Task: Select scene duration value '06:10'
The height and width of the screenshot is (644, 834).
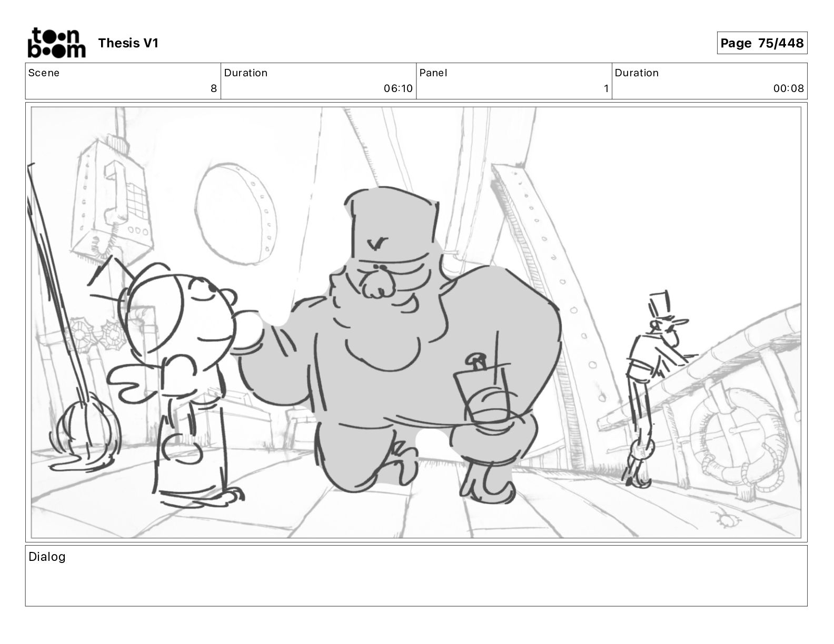Action: point(398,88)
